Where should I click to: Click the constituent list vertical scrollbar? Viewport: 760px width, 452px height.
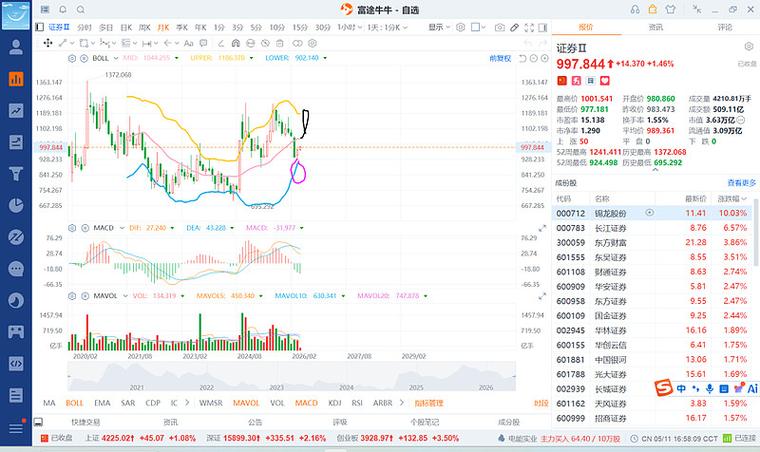[757, 234]
